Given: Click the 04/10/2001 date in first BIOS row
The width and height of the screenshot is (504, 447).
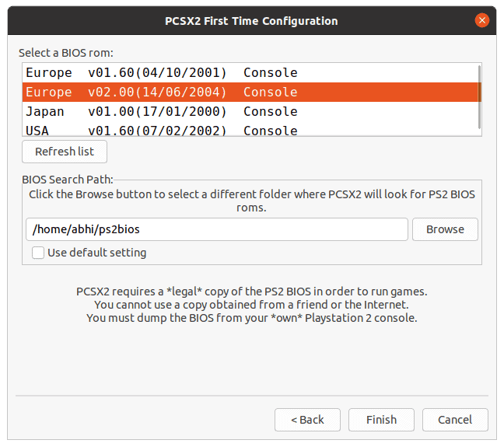Looking at the screenshot, I should click(181, 73).
